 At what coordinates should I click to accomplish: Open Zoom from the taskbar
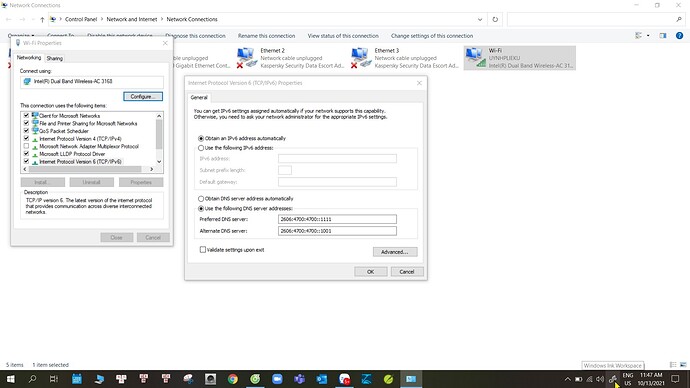tap(277, 379)
